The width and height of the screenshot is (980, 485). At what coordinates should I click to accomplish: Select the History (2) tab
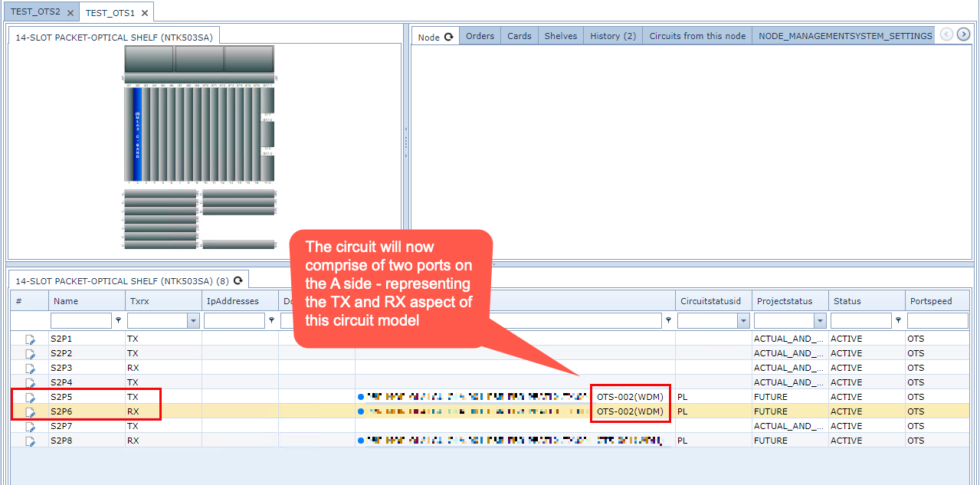[x=612, y=36]
